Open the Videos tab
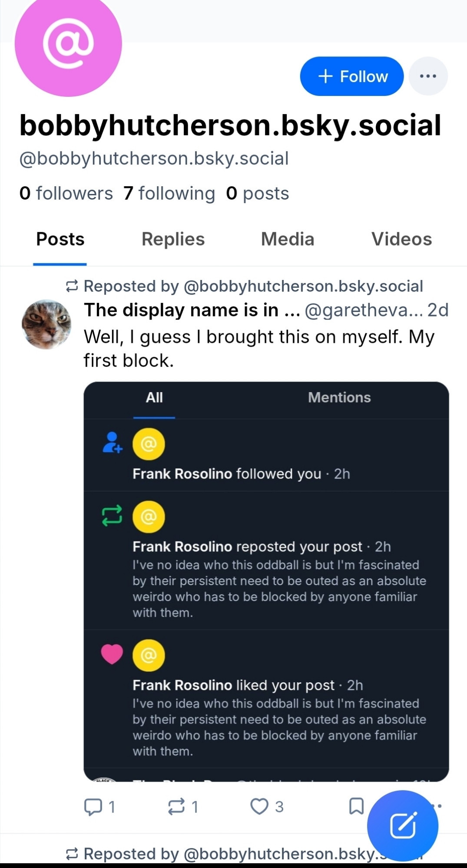This screenshot has height=868, width=467. click(401, 239)
